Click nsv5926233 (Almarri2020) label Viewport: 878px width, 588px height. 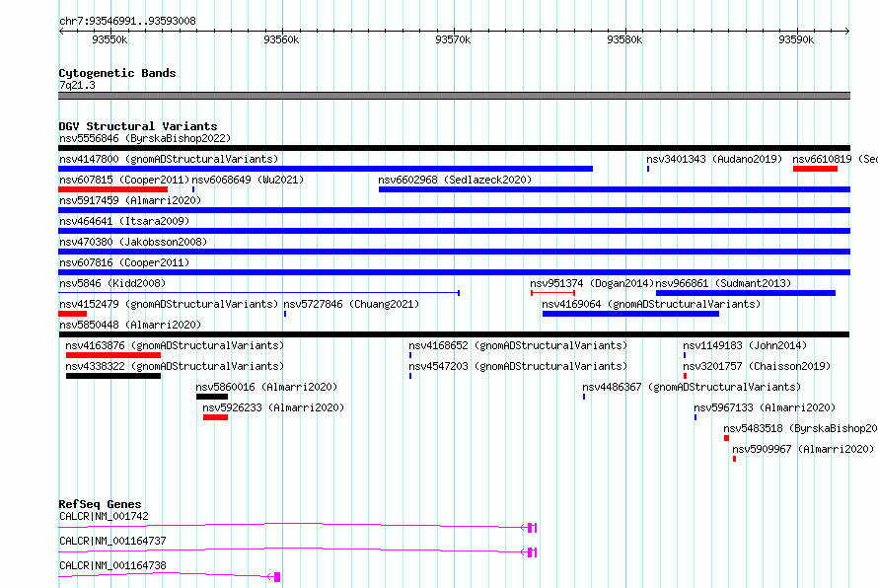tap(273, 407)
